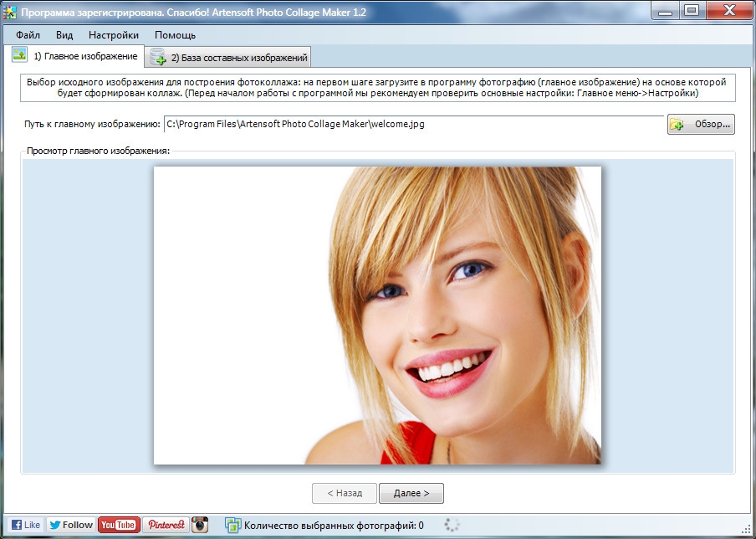
Task: Click the text Количество выбранных фотографий: 0
Action: tap(334, 526)
